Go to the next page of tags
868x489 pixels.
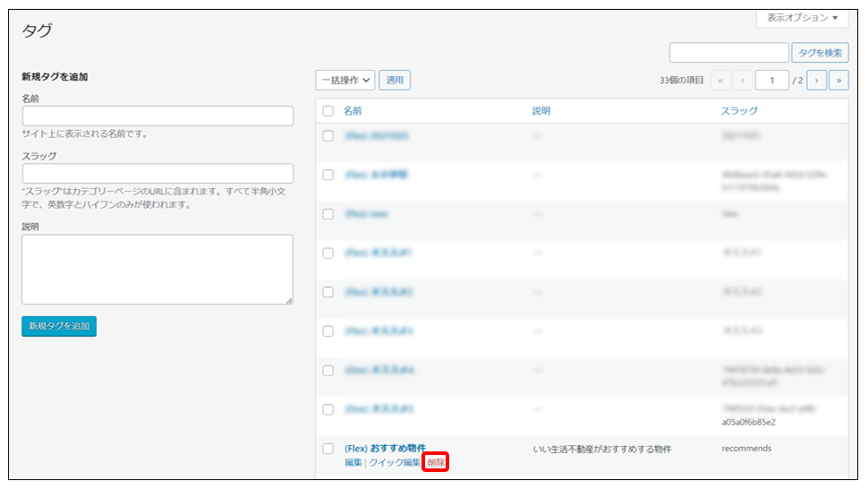816,81
